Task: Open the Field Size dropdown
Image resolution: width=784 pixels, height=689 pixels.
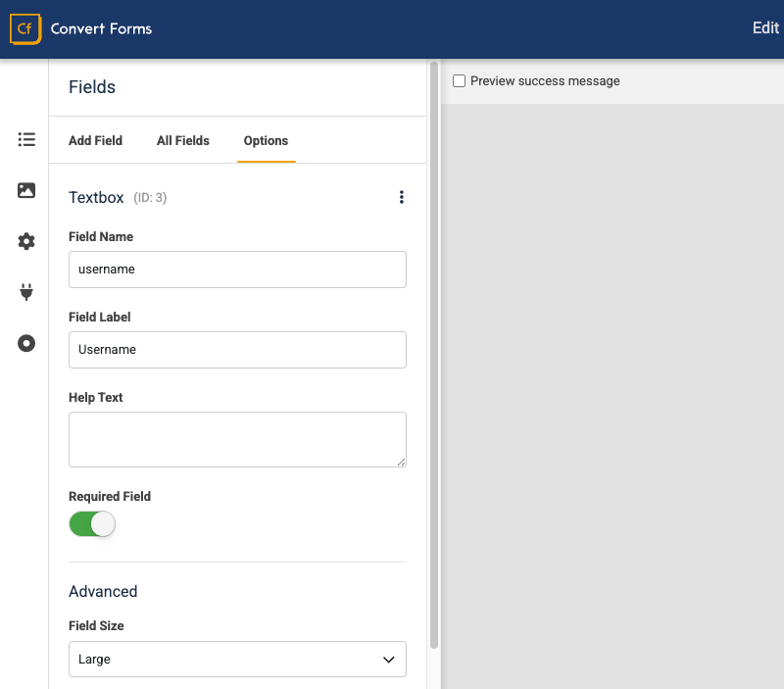Action: [x=237, y=659]
